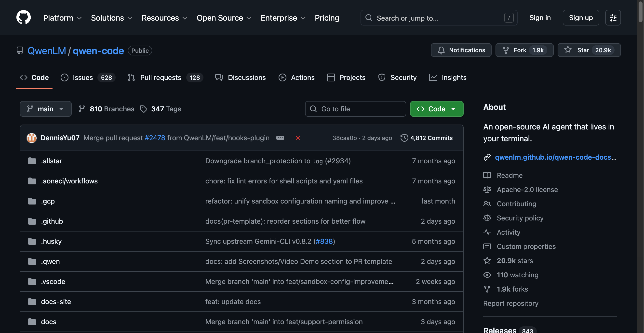Viewport: 644px width, 333px height.
Task: Expand the Enterprise menu
Action: click(x=283, y=18)
